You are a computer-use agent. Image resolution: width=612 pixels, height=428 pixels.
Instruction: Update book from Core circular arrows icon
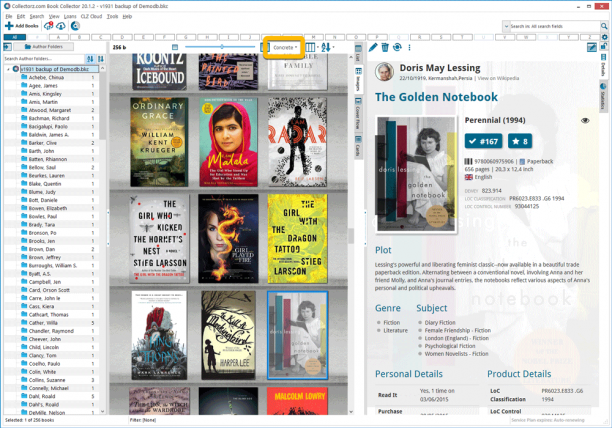tap(397, 47)
